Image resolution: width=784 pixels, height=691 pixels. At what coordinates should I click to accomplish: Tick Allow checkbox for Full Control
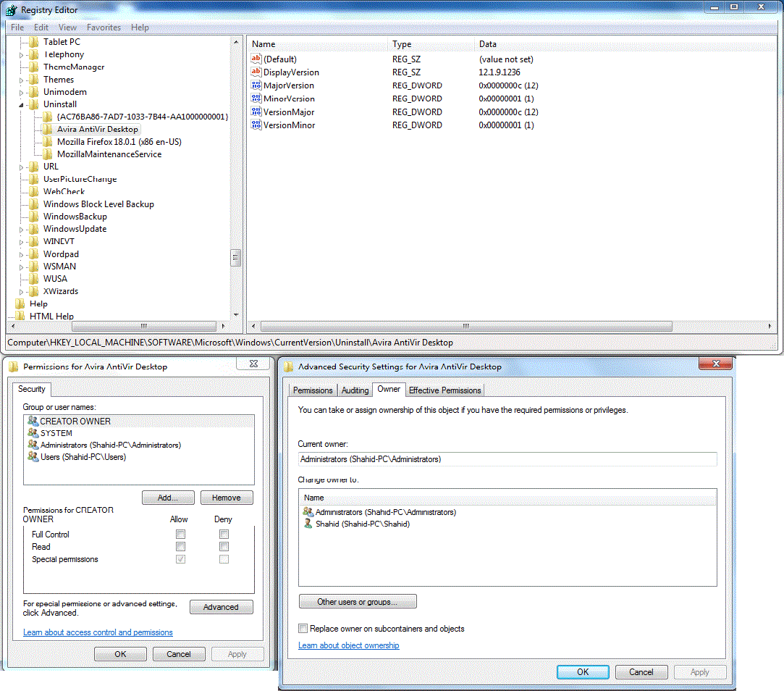coord(180,535)
